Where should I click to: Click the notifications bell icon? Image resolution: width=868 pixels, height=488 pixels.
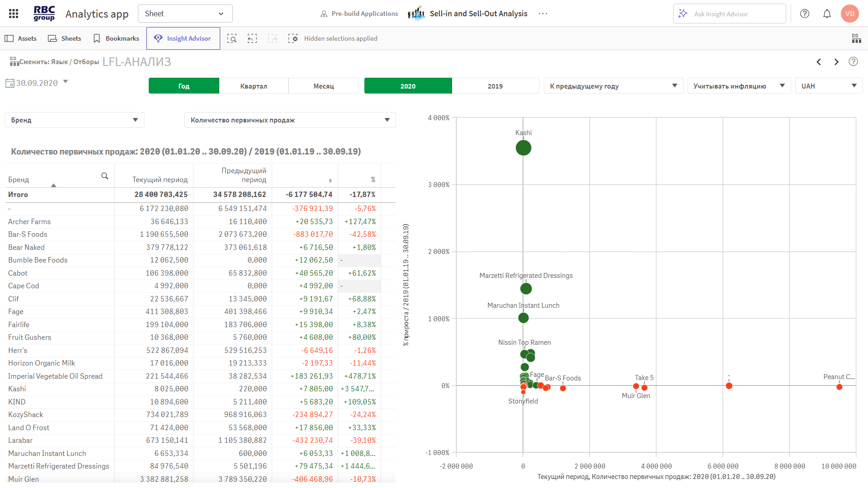tap(827, 14)
